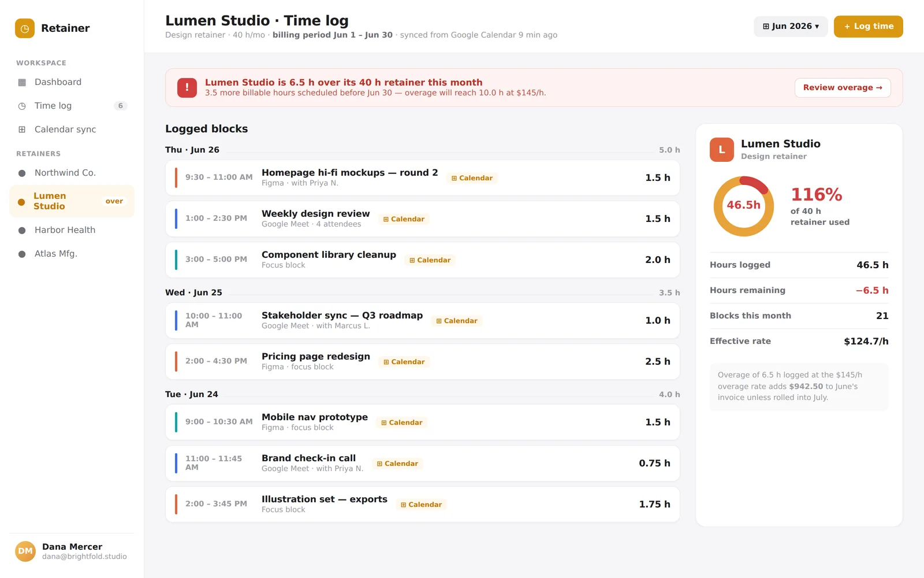The height and width of the screenshot is (578, 924).
Task: Select the Atlas Mfg. retainer
Action: pyautogui.click(x=72, y=254)
